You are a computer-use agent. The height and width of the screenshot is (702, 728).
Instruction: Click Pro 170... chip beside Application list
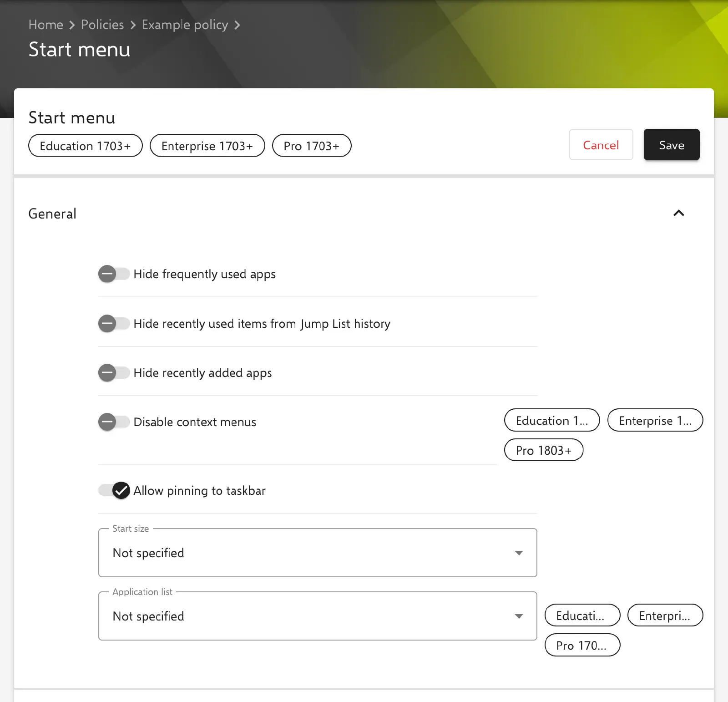(x=582, y=645)
